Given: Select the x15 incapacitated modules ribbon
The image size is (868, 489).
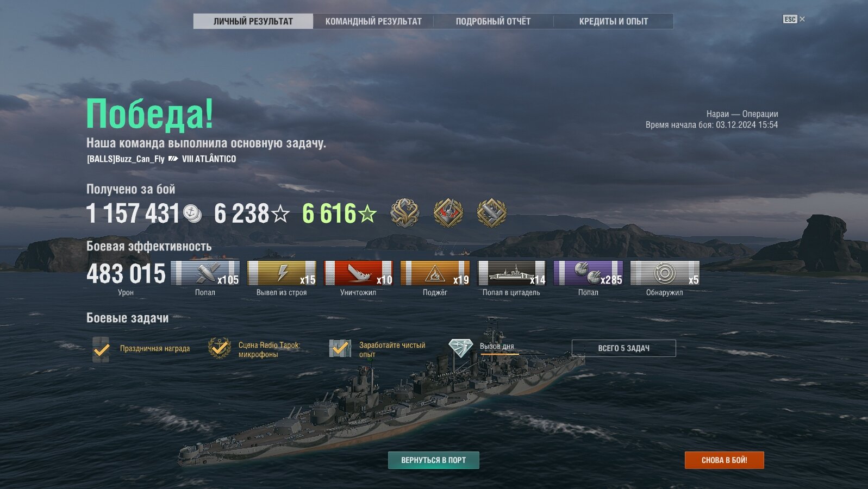Looking at the screenshot, I should click(282, 273).
